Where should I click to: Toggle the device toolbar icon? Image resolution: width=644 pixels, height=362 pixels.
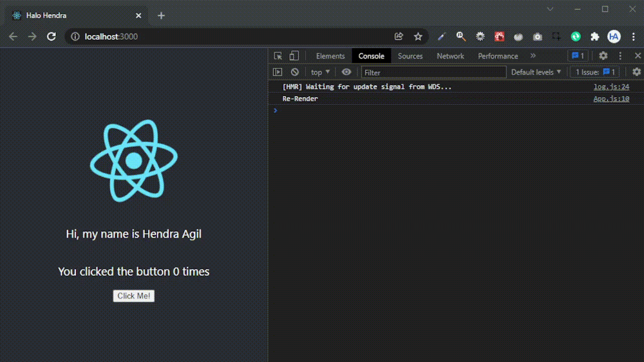294,56
